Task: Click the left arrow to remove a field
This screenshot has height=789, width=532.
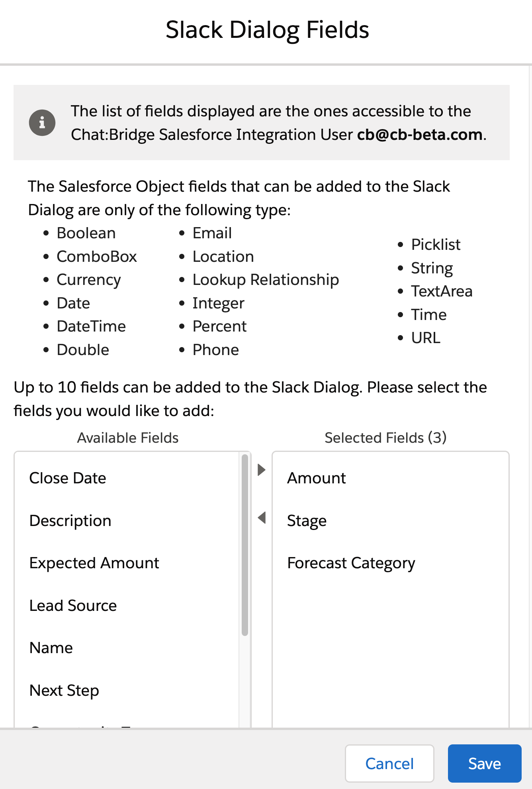Action: (262, 518)
